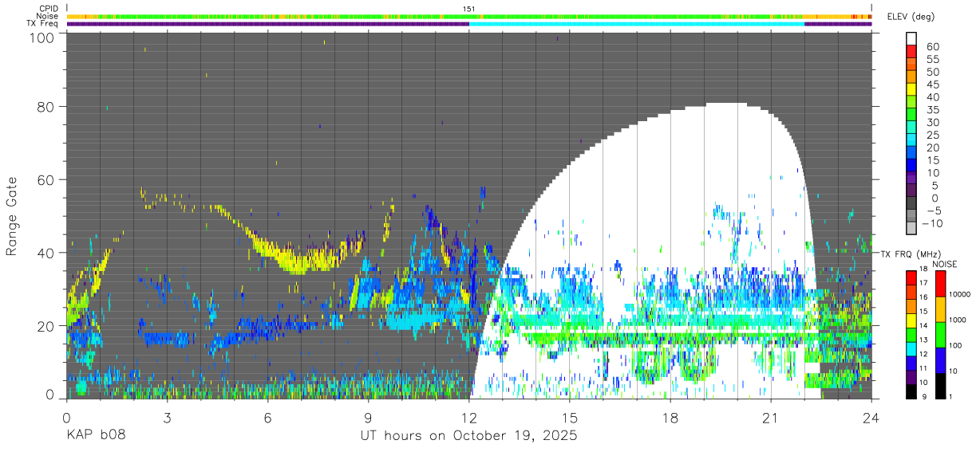This screenshot has height=452, width=980.
Task: Select the white top swatch of elevation colorbar
Action: point(911,38)
